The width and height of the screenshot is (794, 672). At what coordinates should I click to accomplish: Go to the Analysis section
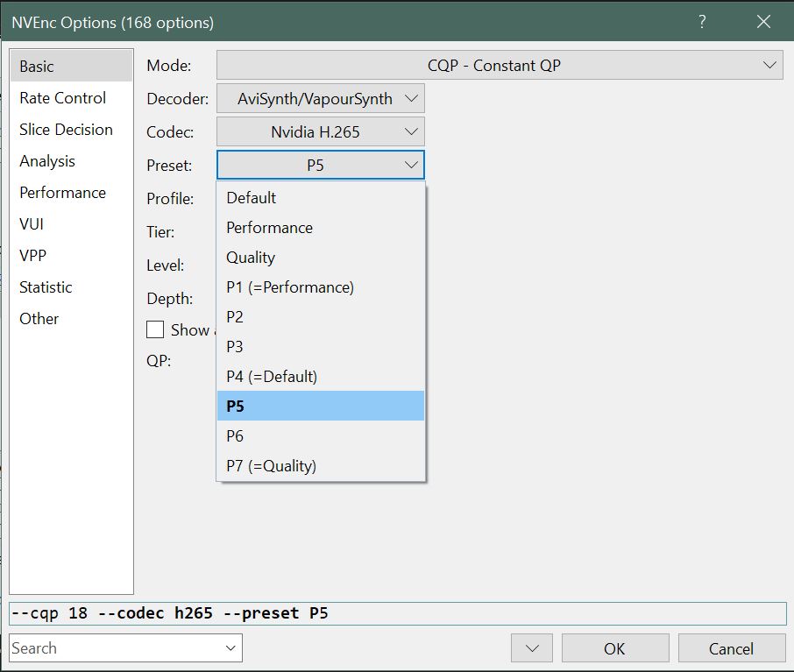(71, 161)
